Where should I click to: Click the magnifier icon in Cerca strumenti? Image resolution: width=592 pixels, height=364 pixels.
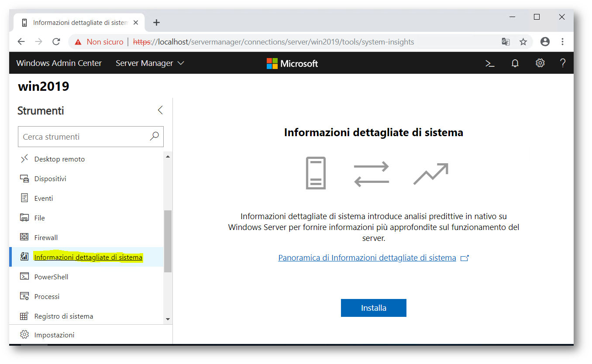tap(154, 137)
